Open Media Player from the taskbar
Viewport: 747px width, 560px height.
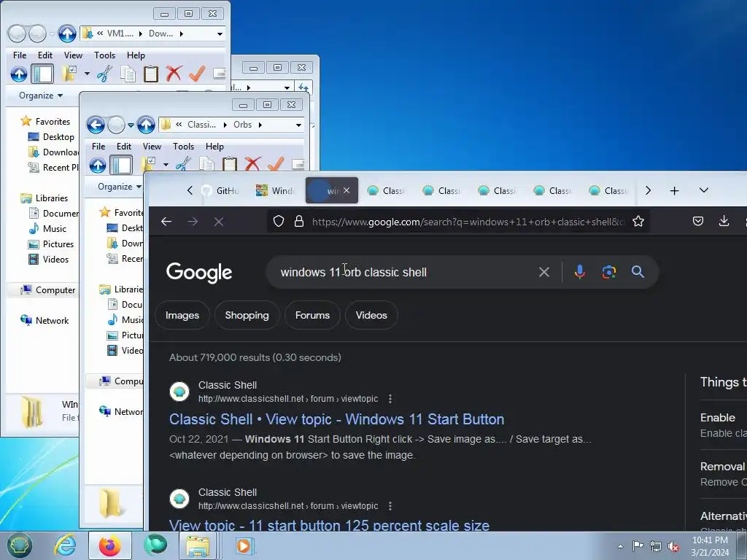tap(244, 545)
